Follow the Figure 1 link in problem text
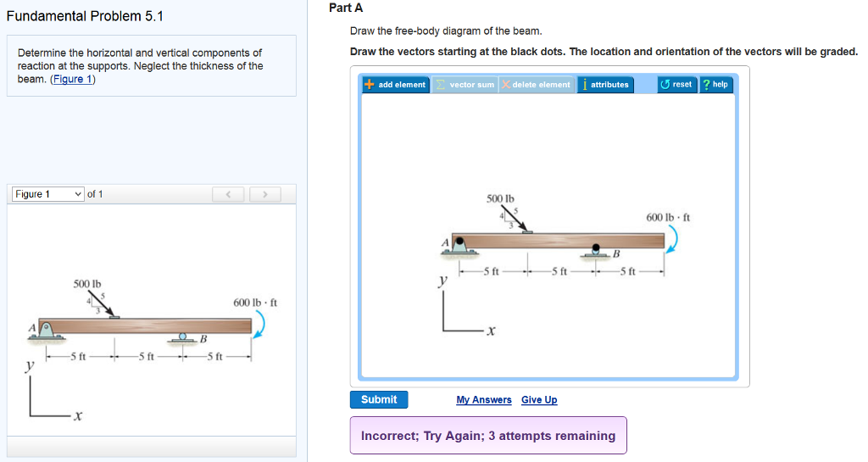This screenshot has width=868, height=462. [x=73, y=80]
